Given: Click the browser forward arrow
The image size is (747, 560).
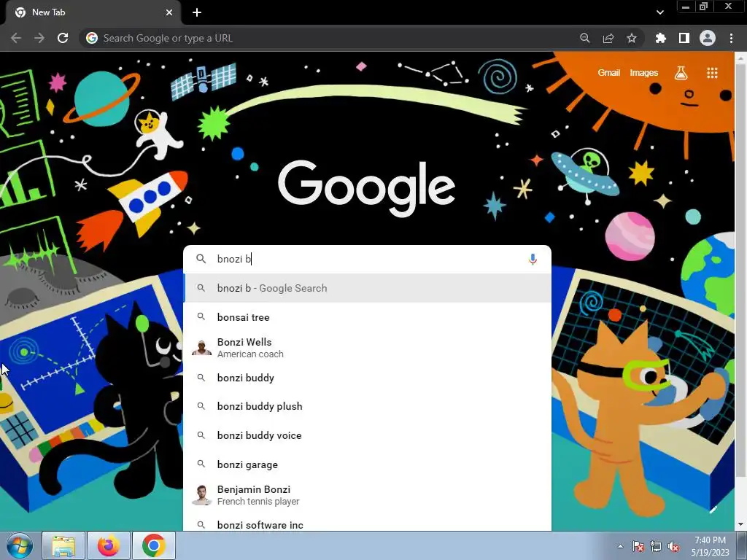Looking at the screenshot, I should click(39, 38).
